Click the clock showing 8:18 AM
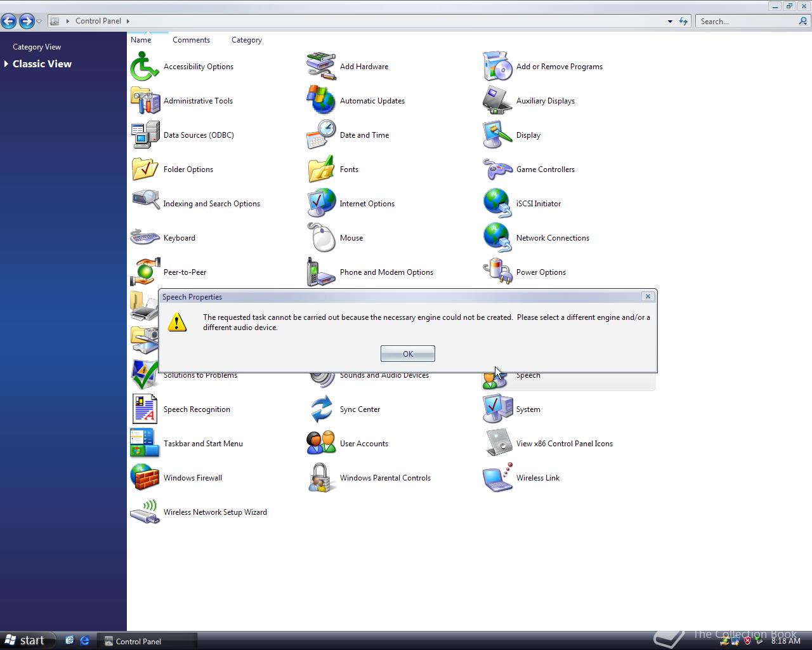This screenshot has width=812, height=650. [785, 641]
